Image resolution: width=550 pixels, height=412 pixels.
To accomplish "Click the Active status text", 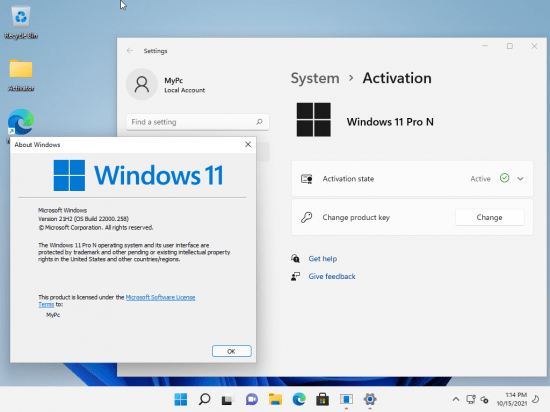I will coord(480,179).
